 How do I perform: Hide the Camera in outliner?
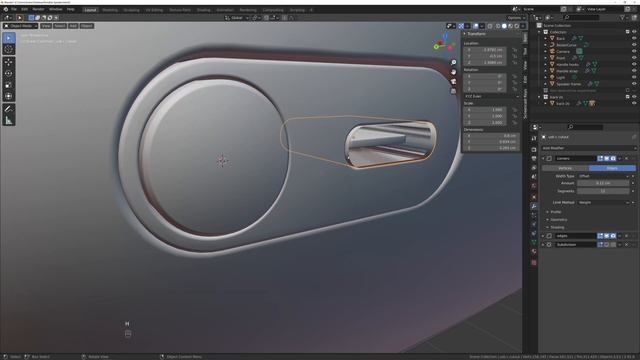[x=634, y=51]
